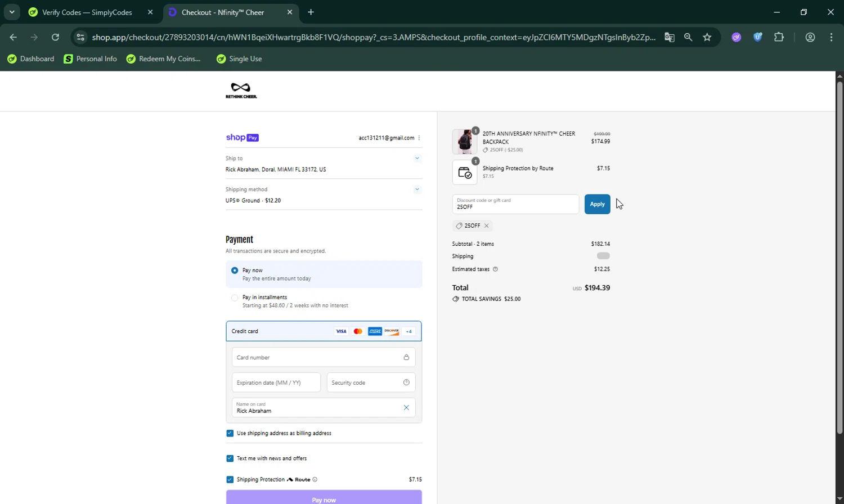844x504 pixels.
Task: Open the Chrome profile icon
Action: (810, 37)
